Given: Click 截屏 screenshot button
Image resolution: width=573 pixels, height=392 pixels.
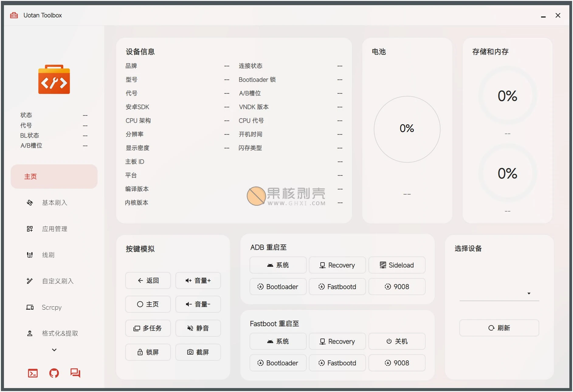Looking at the screenshot, I should point(198,352).
